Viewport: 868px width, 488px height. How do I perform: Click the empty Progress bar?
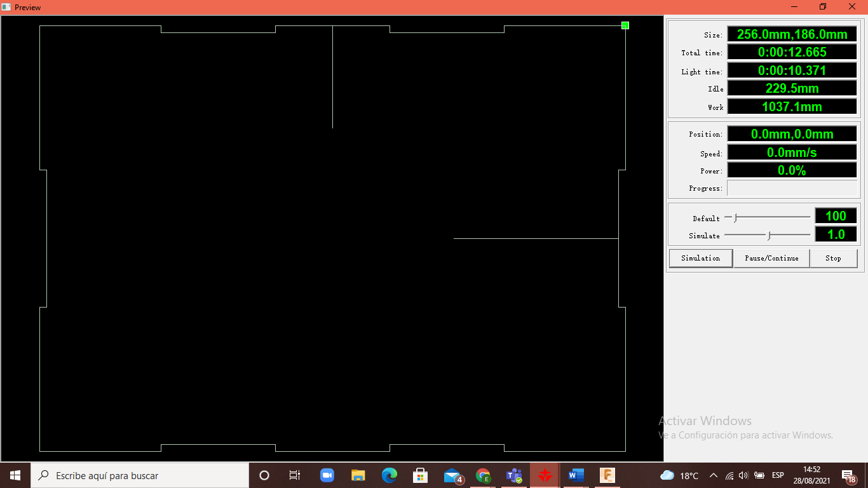pos(792,188)
